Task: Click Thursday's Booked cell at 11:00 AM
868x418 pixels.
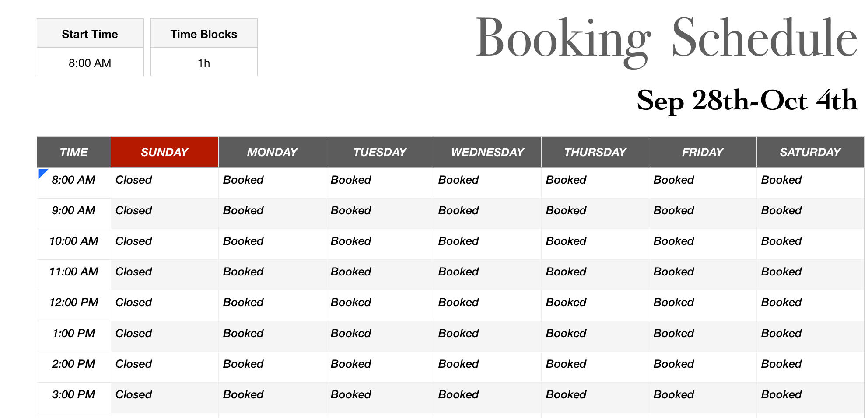Action: pyautogui.click(x=566, y=272)
